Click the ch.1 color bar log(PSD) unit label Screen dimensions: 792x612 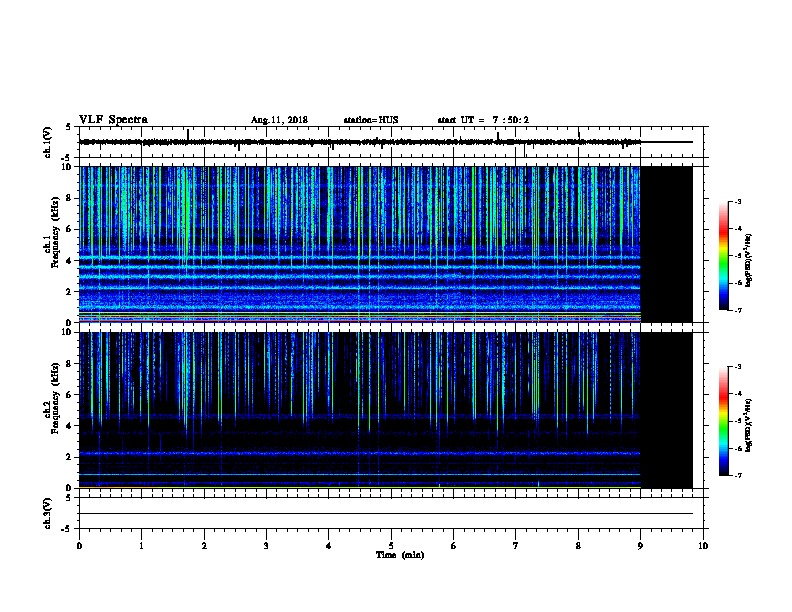click(x=748, y=260)
